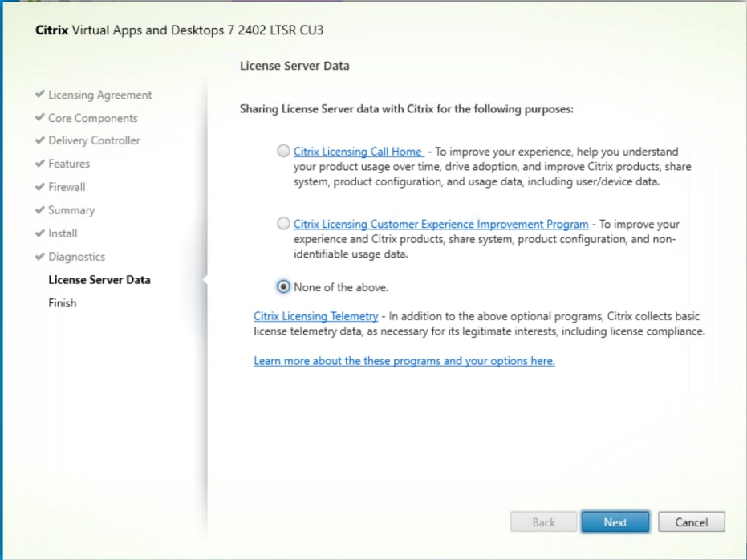Open the Citrix Licensing Customer Experience Improvement Program link
Screen dimensions: 747x560
click(x=440, y=224)
